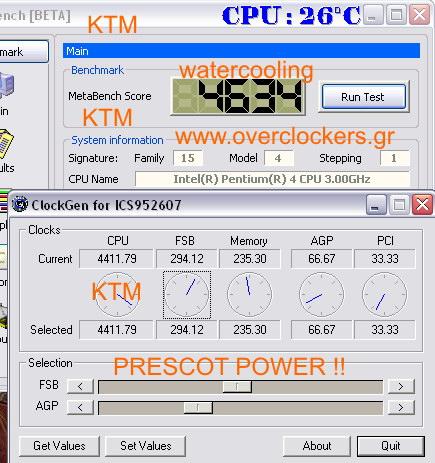
Task: Decrease AGP with the left arrow
Action: click(80, 407)
